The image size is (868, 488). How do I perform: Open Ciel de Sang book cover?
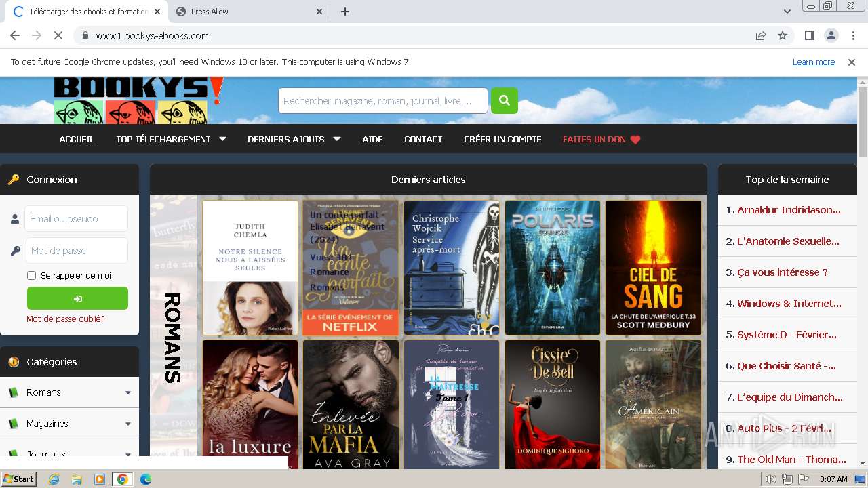point(653,268)
